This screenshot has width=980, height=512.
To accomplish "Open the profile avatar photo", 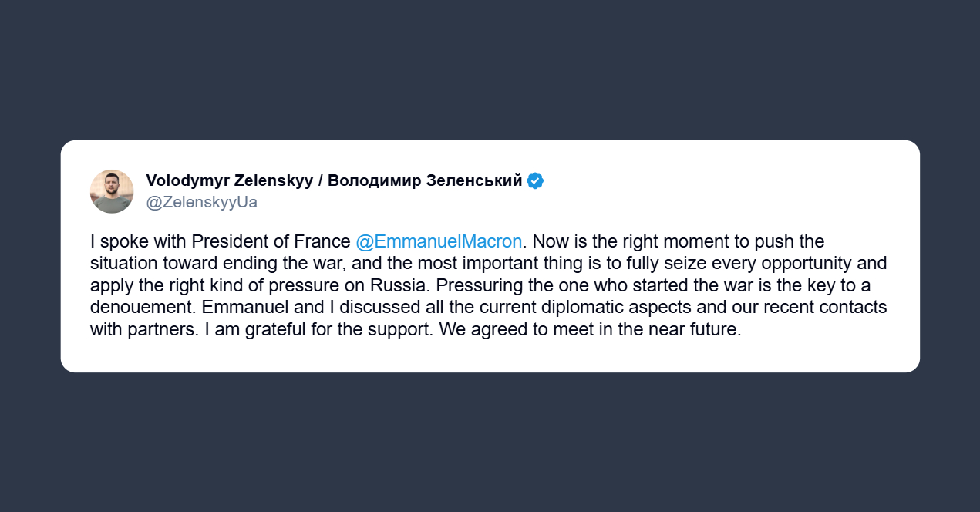I will 112,191.
